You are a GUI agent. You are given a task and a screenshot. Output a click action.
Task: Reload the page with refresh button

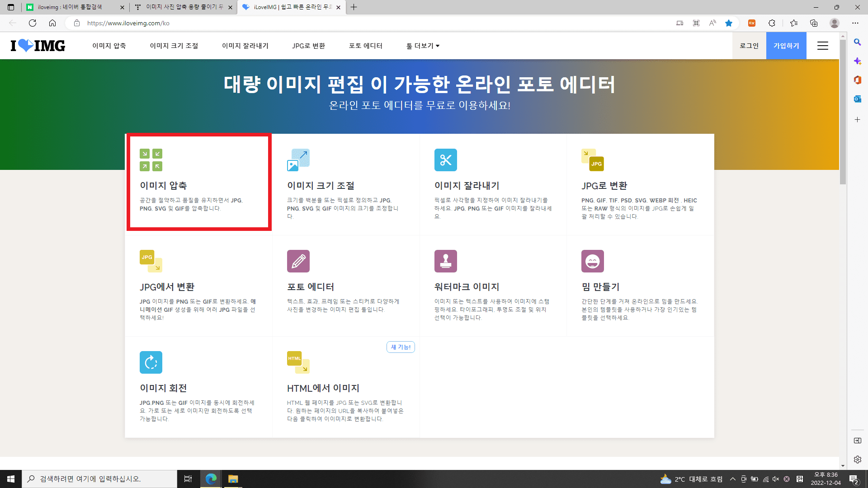pos(33,23)
